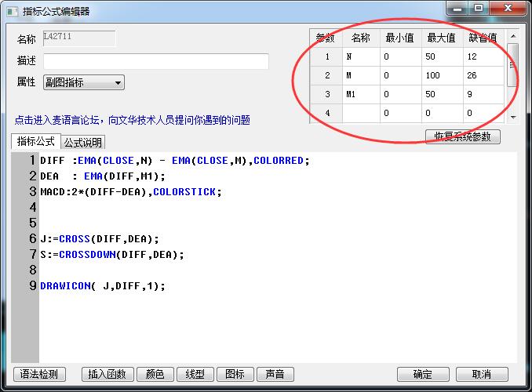The image size is (532, 392).
Task: Click default value cell 12
Action: click(483, 56)
